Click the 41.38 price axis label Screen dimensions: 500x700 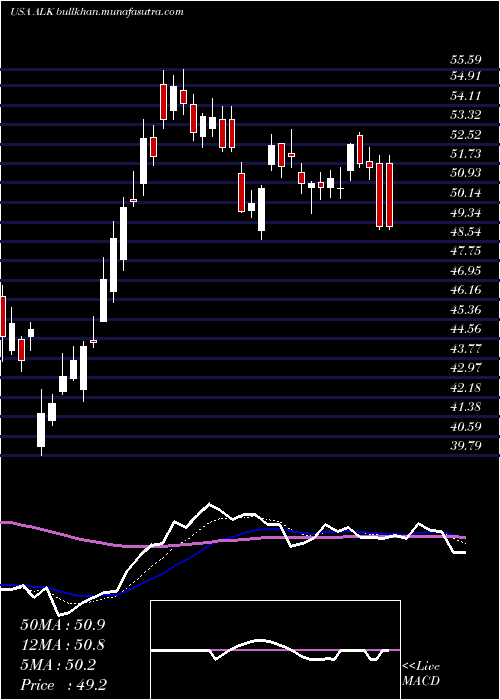464,407
